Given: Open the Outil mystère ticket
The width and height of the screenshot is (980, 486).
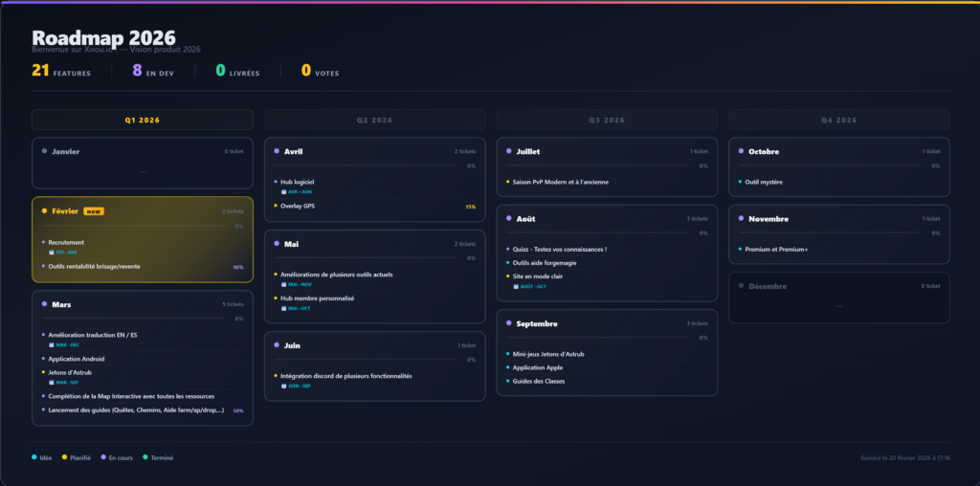Looking at the screenshot, I should click(764, 182).
